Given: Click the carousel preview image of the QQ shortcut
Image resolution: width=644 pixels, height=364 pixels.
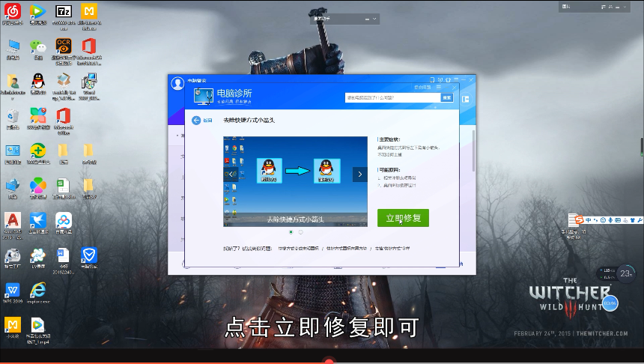Looking at the screenshot, I should 295,181.
